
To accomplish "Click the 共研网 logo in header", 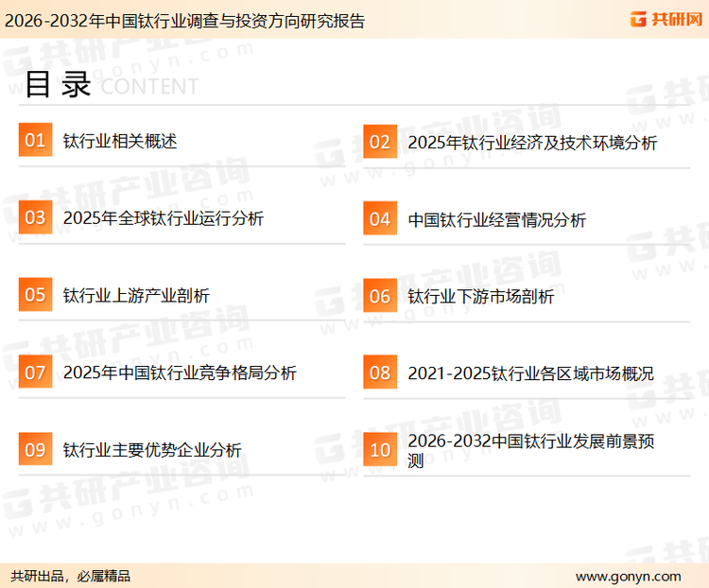I will [666, 19].
